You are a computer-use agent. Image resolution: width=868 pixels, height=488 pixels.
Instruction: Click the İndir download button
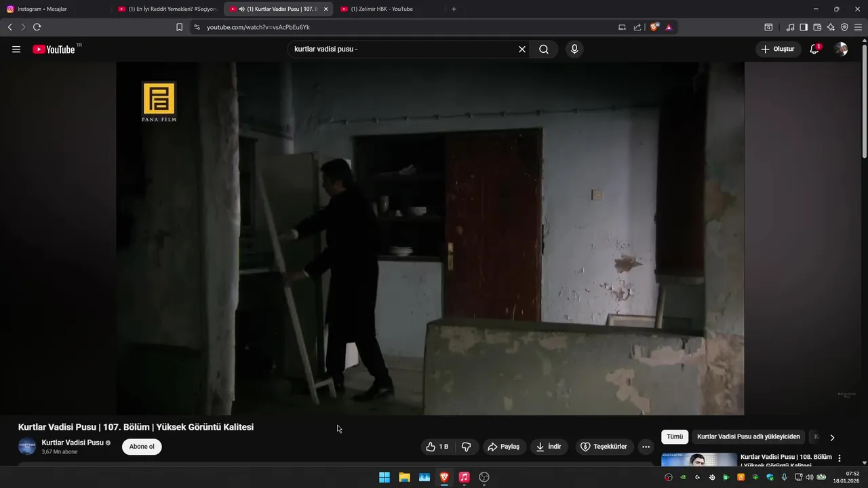pos(549,447)
